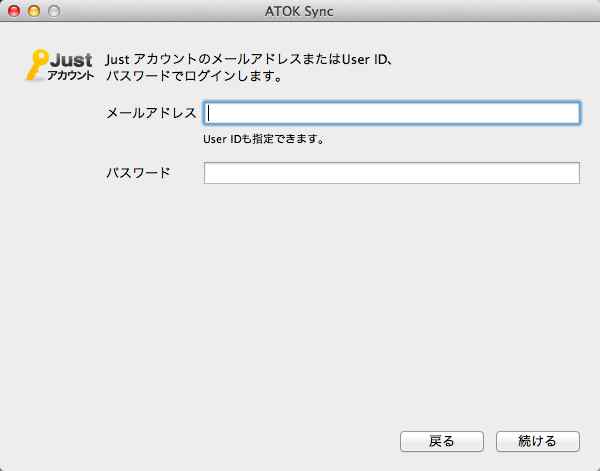
Task: Click the メールアドレス field label
Action: click(151, 113)
